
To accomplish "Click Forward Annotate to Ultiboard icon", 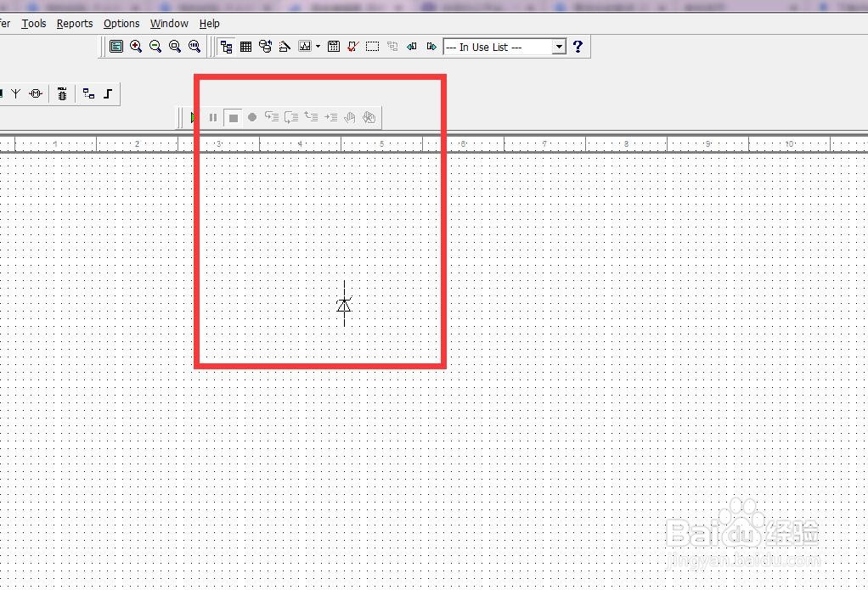I will tap(431, 47).
